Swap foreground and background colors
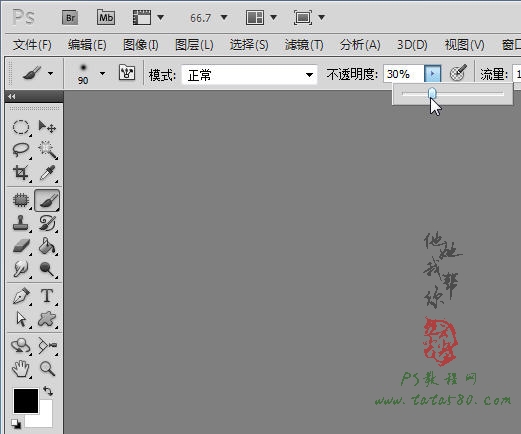This screenshot has width=521, height=434. (x=48, y=390)
